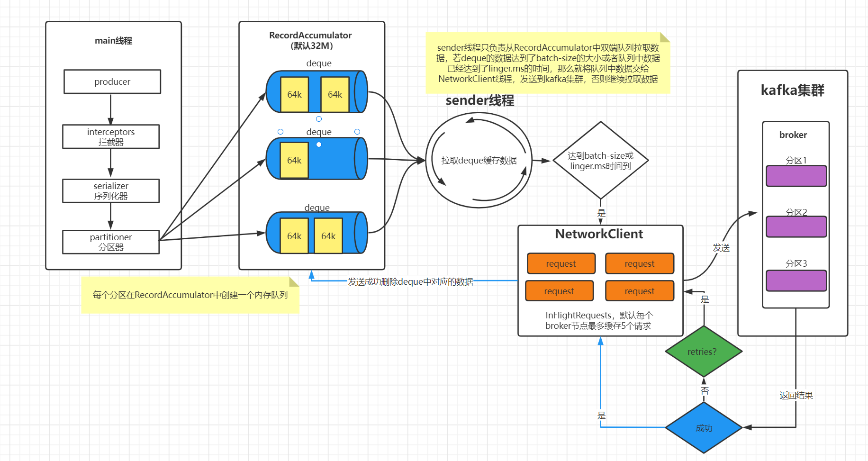This screenshot has height=461, width=868.
Task: Click the NetworkClient heading
Action: (599, 234)
